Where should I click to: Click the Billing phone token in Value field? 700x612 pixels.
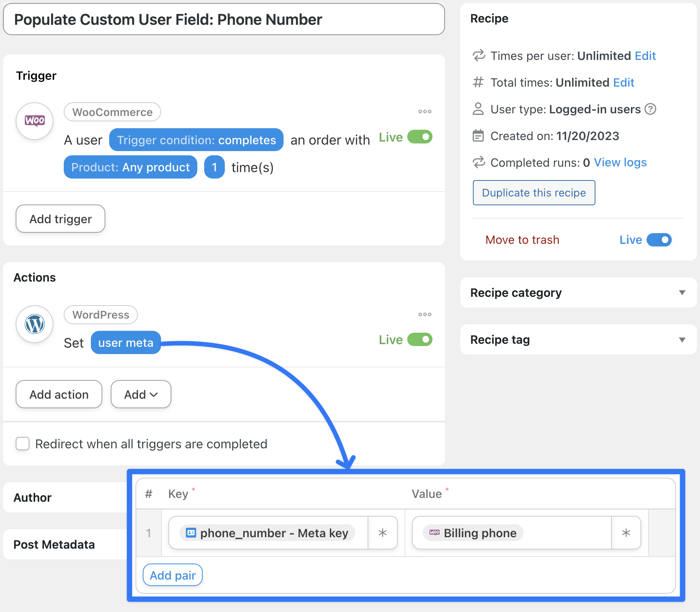coord(473,533)
